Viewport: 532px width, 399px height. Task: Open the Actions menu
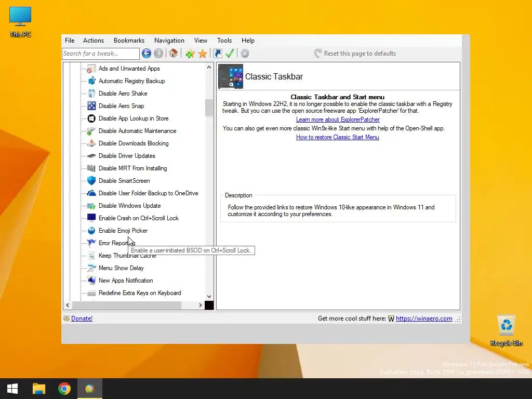(94, 41)
